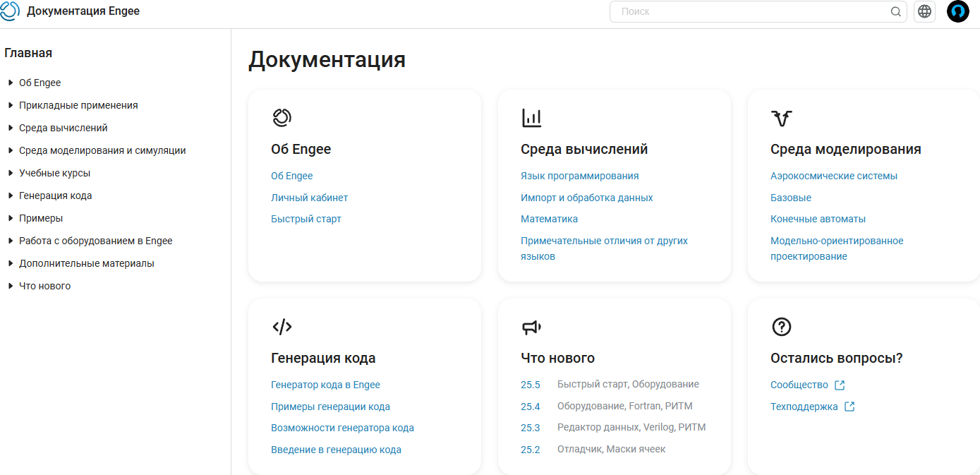This screenshot has height=475, width=980.
Task: Open Импорт и обработка данных link
Action: click(x=587, y=198)
